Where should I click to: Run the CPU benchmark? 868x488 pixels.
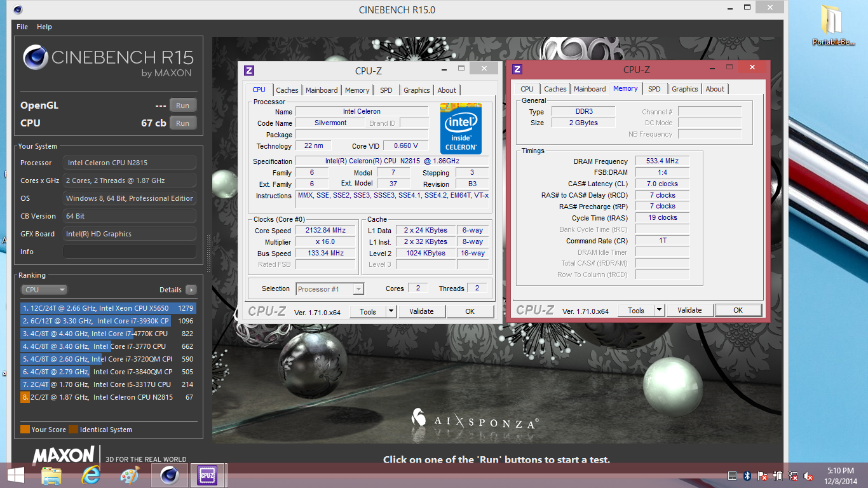[x=183, y=123]
